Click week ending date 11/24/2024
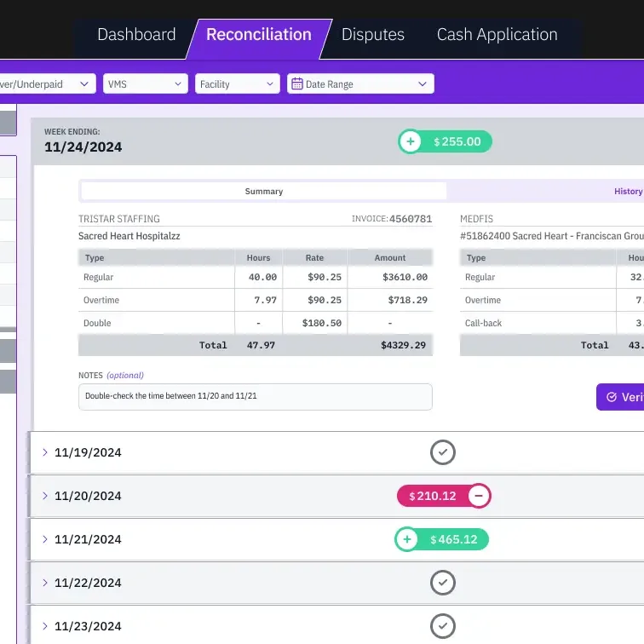This screenshot has width=644, height=644. coord(83,147)
